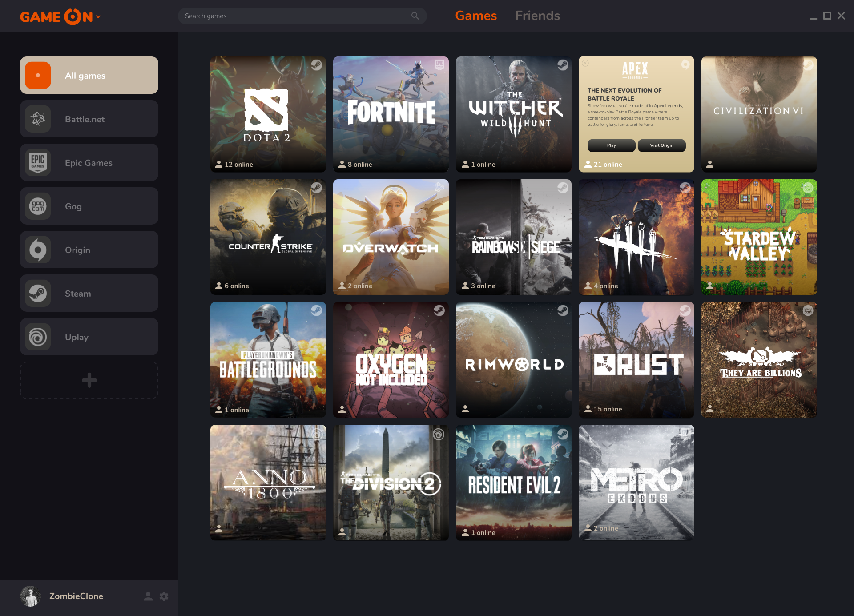854x616 pixels.
Task: Click Steam icon on Counter-Strike card
Action: click(316, 188)
